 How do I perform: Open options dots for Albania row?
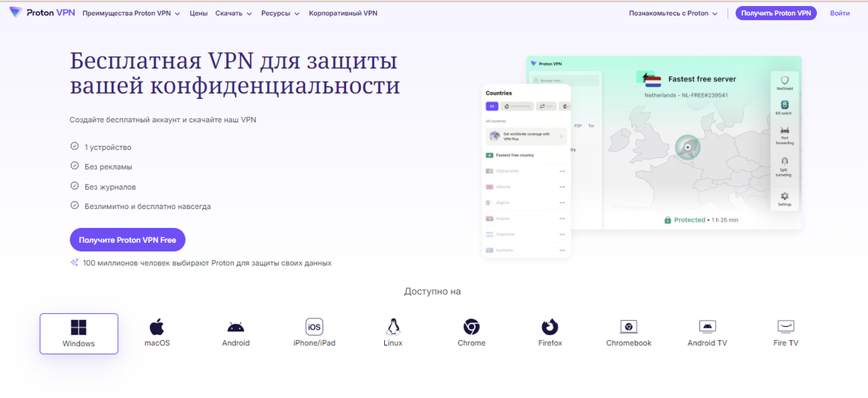coord(562,187)
